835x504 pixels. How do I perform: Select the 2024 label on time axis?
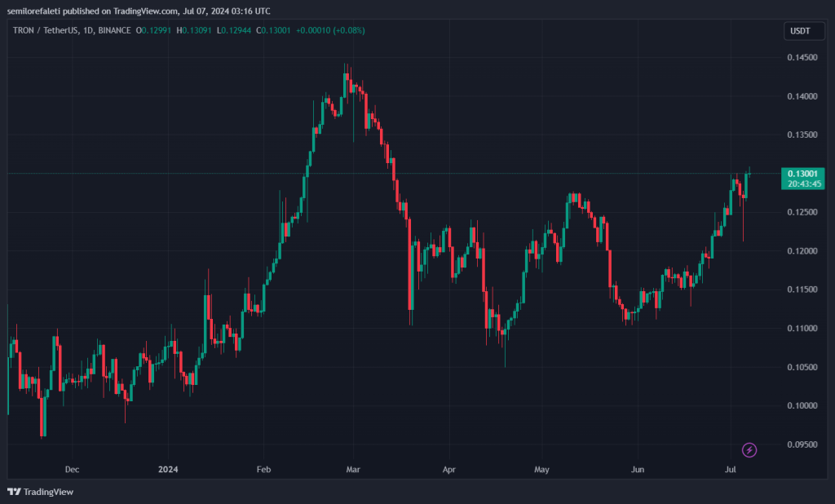click(168, 470)
